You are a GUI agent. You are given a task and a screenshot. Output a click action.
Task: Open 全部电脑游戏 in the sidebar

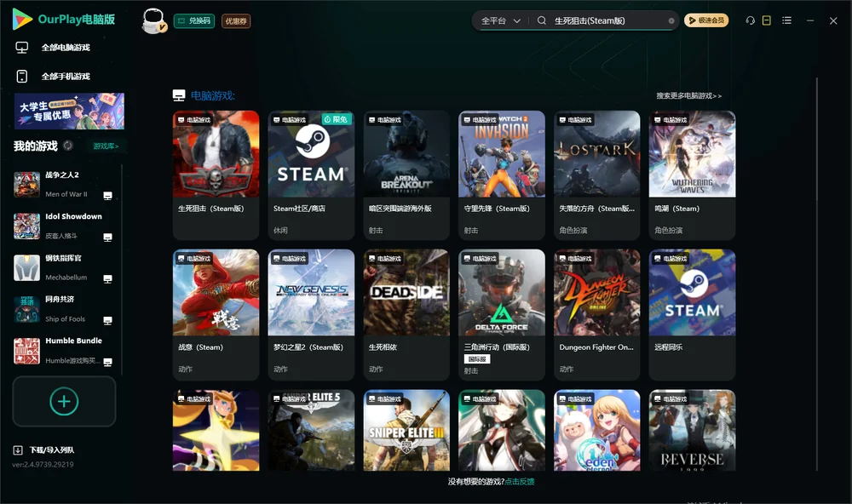(53, 48)
